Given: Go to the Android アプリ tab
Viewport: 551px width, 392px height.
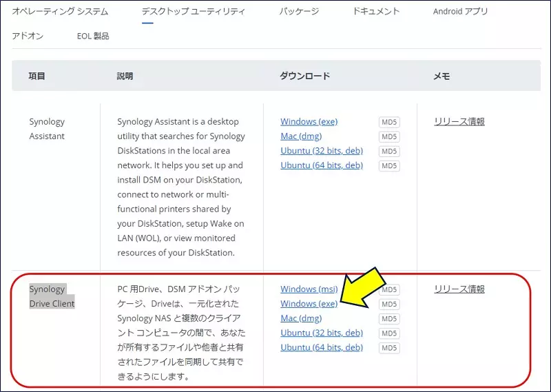Looking at the screenshot, I should tap(460, 11).
